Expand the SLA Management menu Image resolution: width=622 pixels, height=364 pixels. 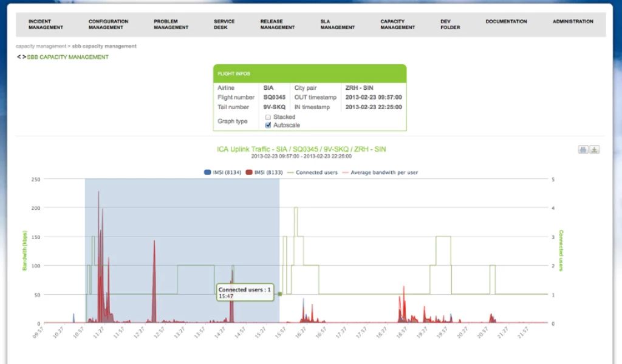[337, 24]
